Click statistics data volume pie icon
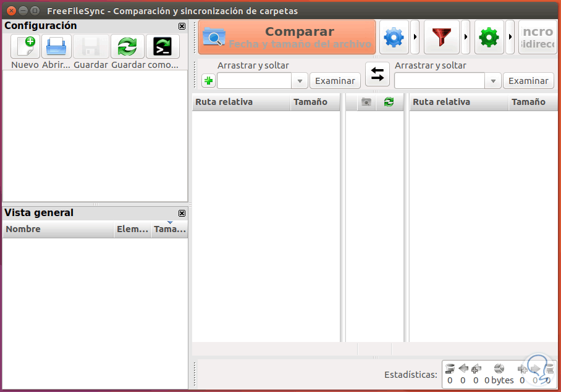 tap(499, 369)
